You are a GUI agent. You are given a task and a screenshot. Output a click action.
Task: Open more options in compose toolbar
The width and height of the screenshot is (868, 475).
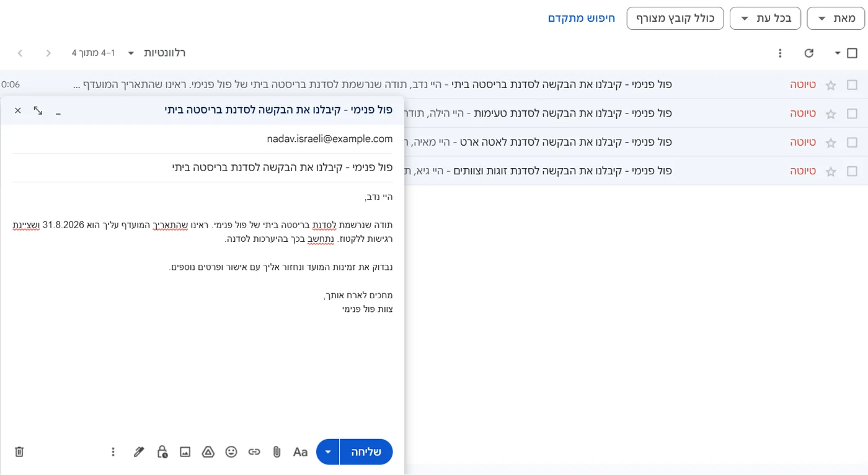(x=113, y=452)
